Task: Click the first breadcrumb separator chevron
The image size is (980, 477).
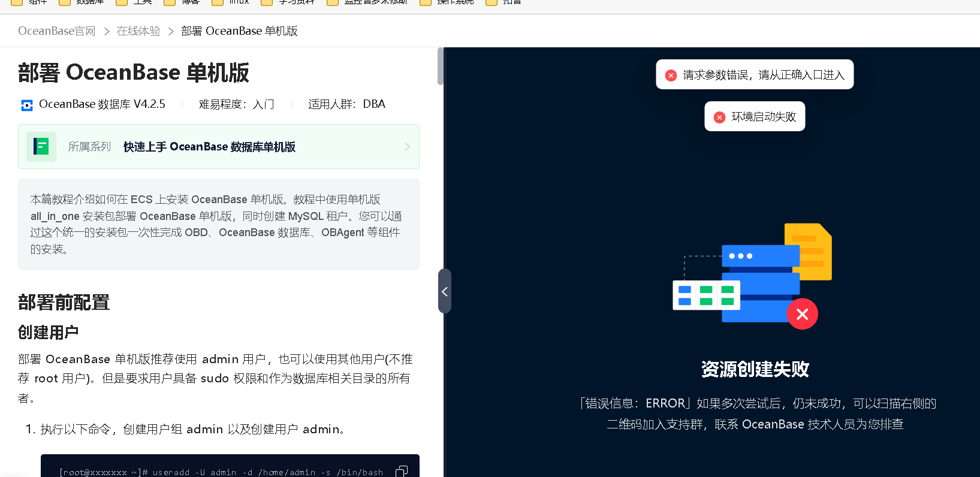Action: [107, 31]
